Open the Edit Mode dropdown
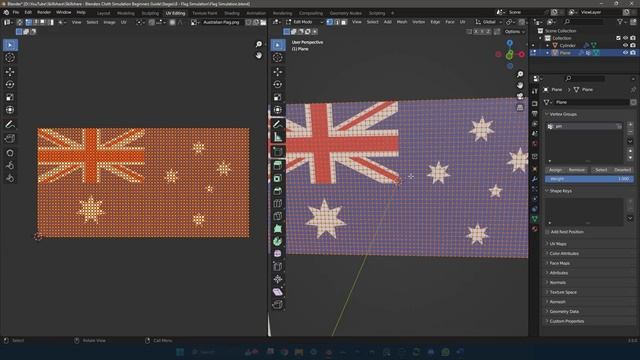Viewport: 640px width, 360px height. pyautogui.click(x=304, y=22)
